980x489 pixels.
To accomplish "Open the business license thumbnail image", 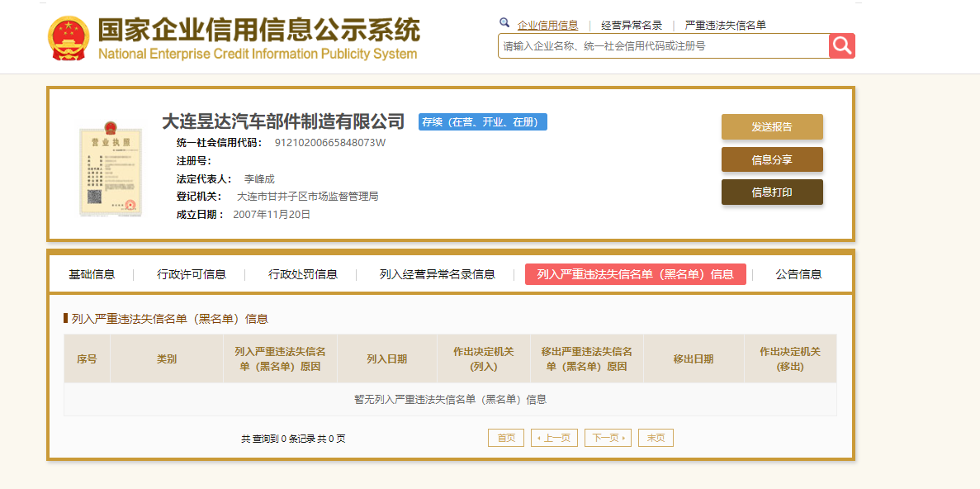I will tap(111, 169).
